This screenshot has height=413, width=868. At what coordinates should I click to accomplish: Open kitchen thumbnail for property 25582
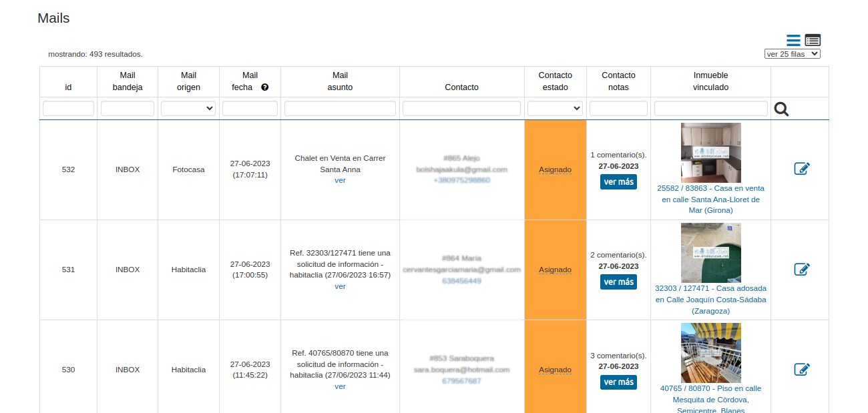710,153
